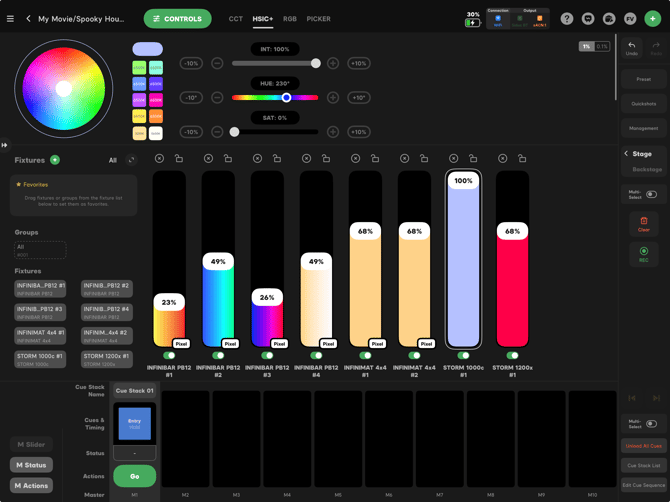The width and height of the screenshot is (670, 502).
Task: Click the CONTROLS button
Action: click(x=178, y=19)
